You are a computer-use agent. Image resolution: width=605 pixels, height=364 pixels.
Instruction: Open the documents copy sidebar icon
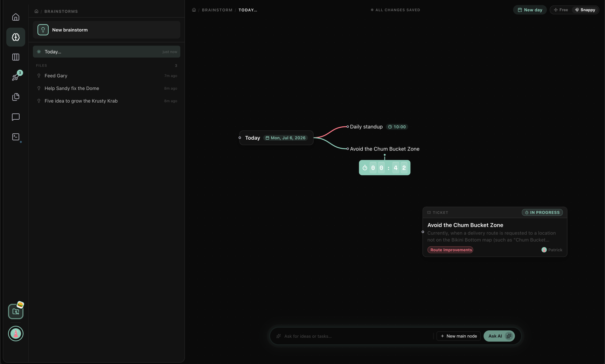[16, 97]
